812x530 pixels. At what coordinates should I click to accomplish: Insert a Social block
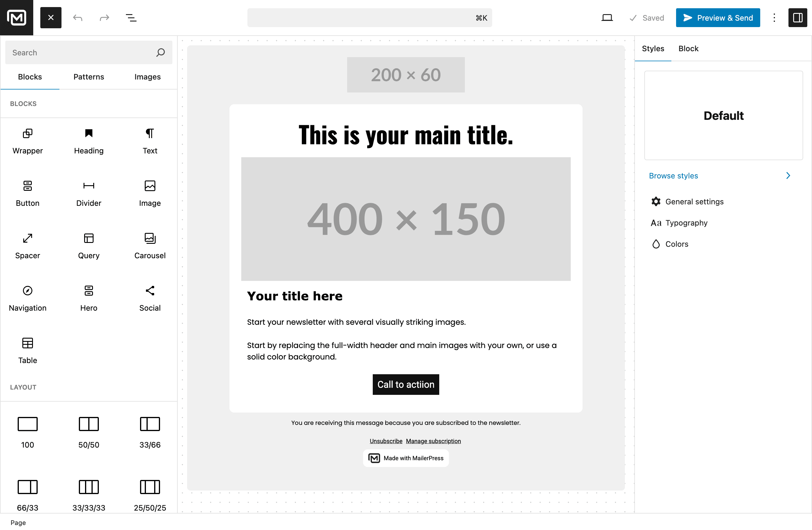[x=150, y=298]
